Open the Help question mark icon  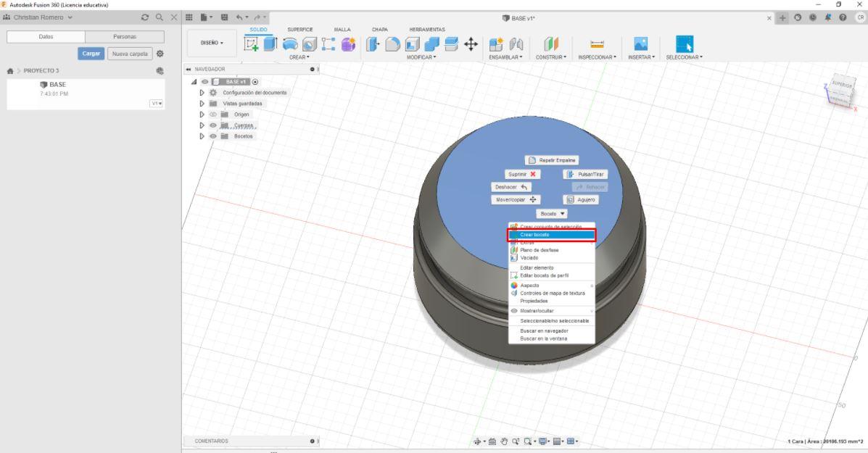pyautogui.click(x=843, y=17)
